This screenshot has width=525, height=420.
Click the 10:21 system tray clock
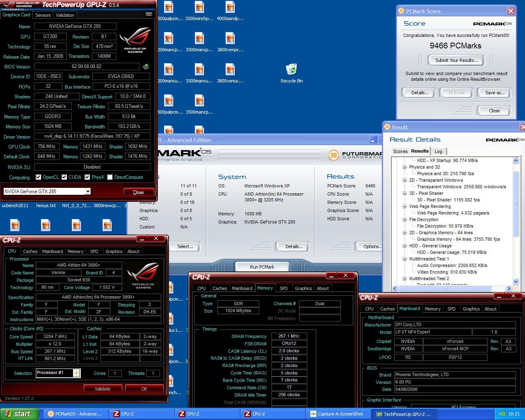(x=514, y=414)
